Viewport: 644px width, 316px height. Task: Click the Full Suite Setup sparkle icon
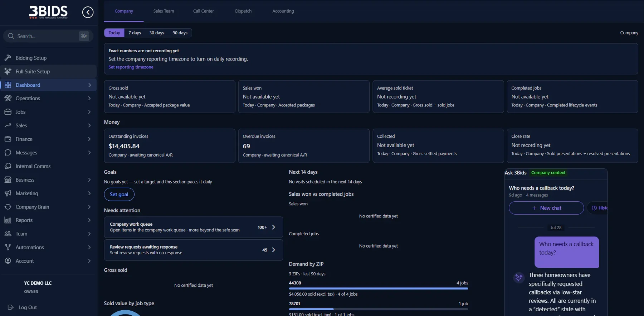(x=8, y=71)
